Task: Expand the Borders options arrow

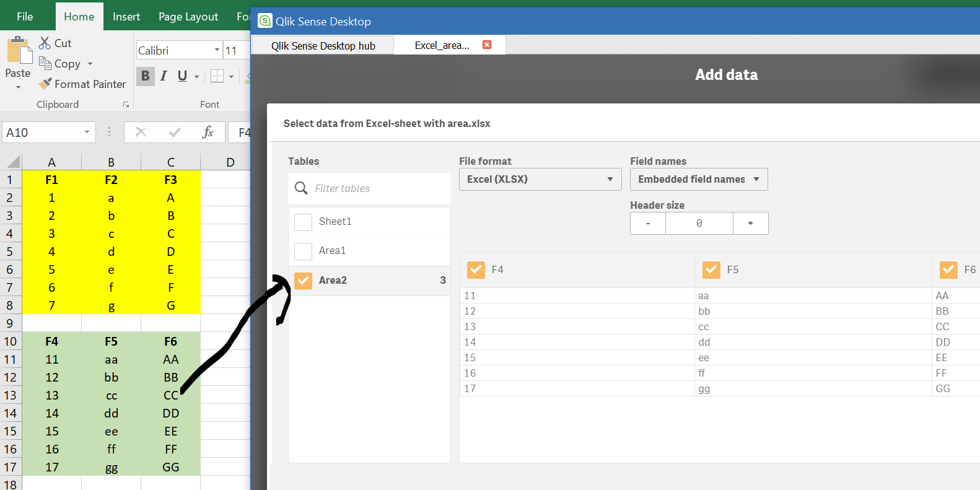Action: pyautogui.click(x=231, y=77)
